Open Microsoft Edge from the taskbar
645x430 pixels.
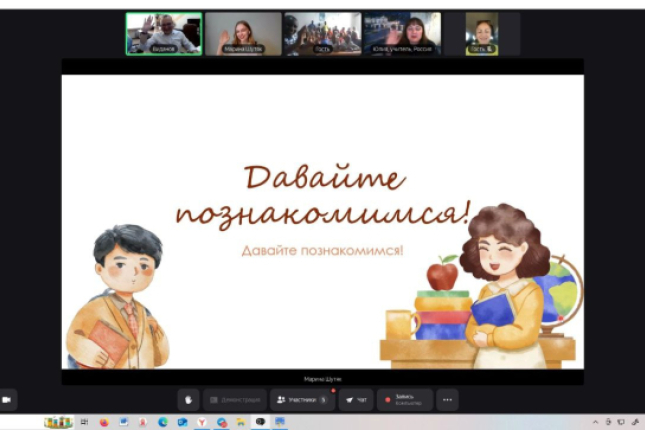click(162, 422)
